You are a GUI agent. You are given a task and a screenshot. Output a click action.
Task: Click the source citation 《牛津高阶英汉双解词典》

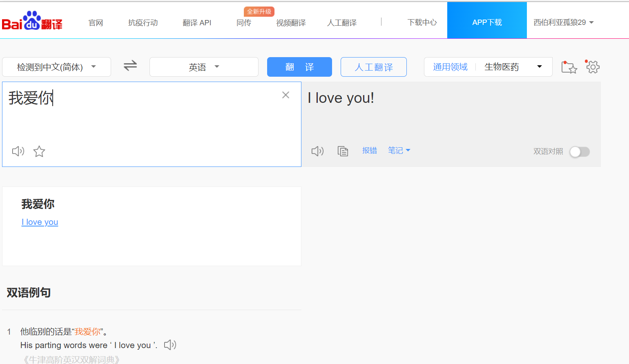coord(71,360)
